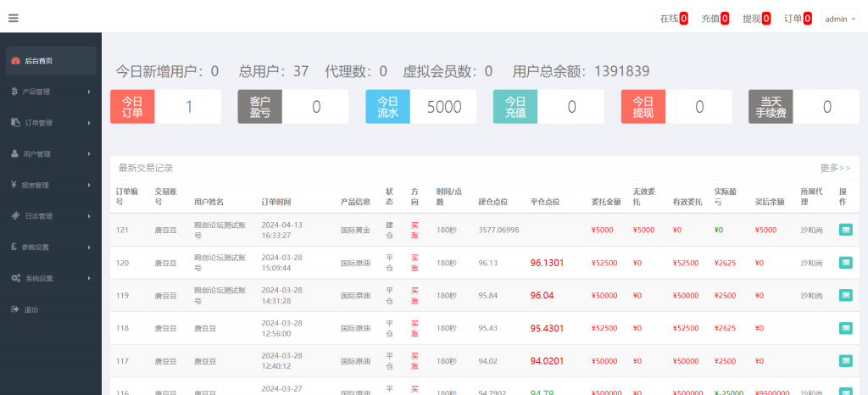The image size is (868, 395).
Task: Click the 买后余额 column header
Action: pos(770,202)
